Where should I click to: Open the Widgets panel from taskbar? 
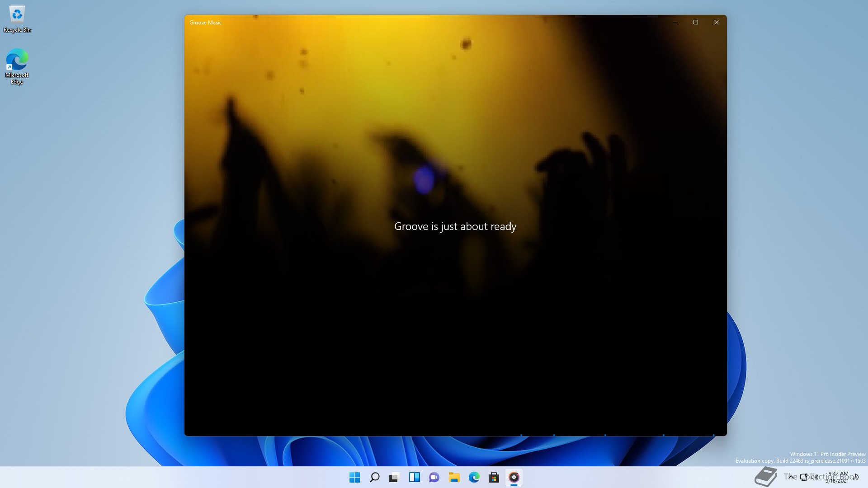click(x=414, y=477)
